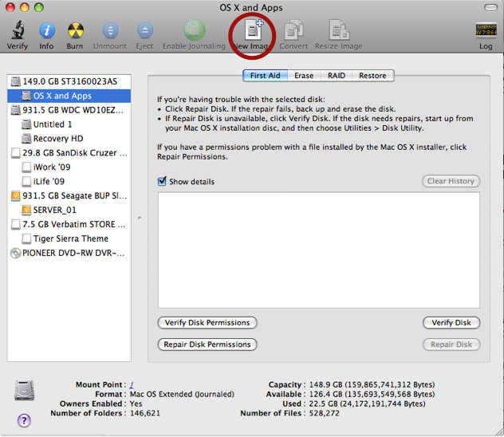
Task: Click the Format value Mac OS Extended (Journaled)
Action: click(182, 394)
